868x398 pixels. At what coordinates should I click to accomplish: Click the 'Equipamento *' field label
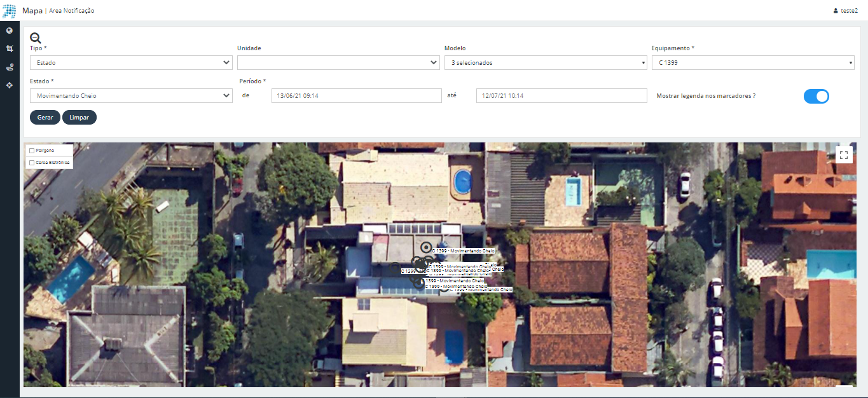click(x=673, y=48)
